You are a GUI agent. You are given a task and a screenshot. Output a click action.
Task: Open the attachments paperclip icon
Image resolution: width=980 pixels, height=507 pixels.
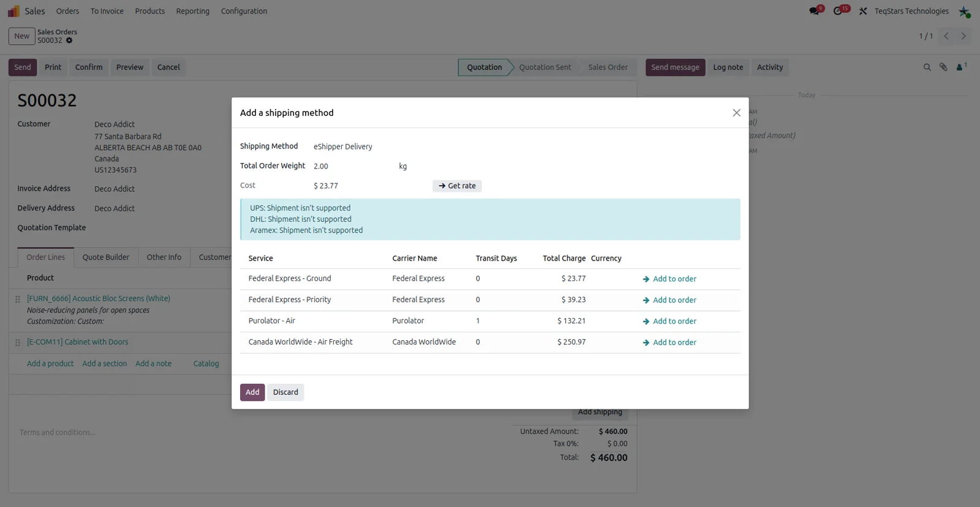(943, 67)
